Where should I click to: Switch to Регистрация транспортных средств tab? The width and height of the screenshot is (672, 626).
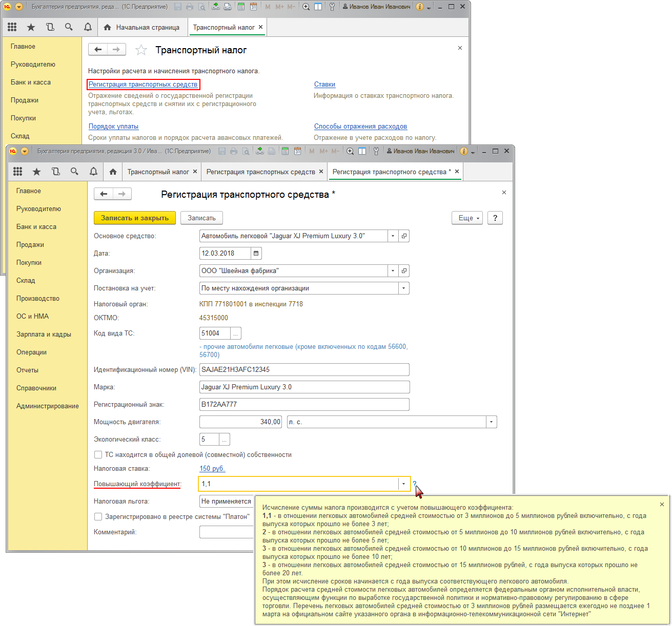tap(261, 172)
